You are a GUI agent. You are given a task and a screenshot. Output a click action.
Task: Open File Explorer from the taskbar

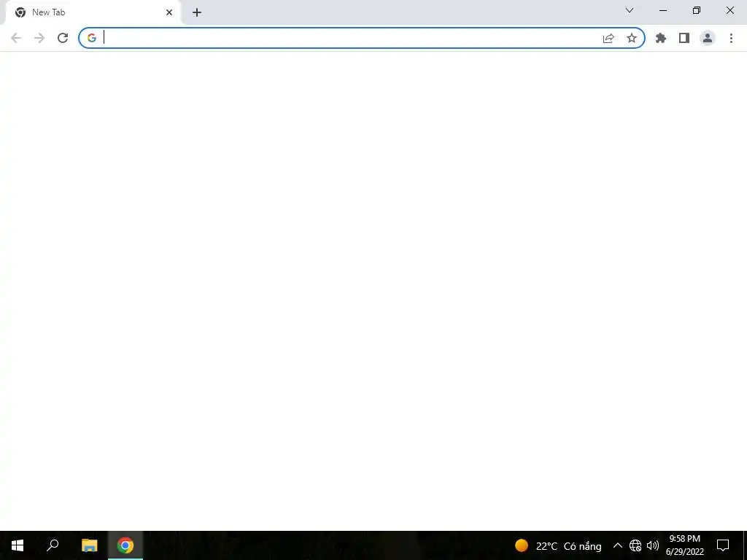coord(90,545)
